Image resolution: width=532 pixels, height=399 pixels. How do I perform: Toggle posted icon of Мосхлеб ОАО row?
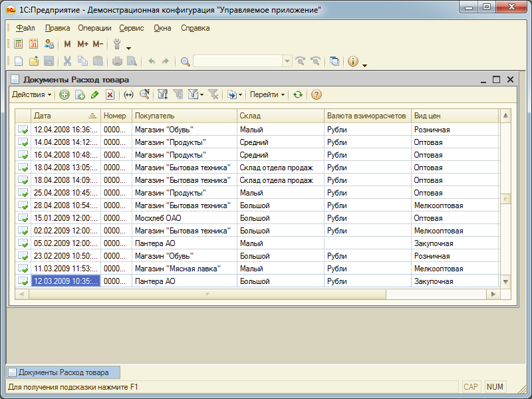click(x=23, y=218)
